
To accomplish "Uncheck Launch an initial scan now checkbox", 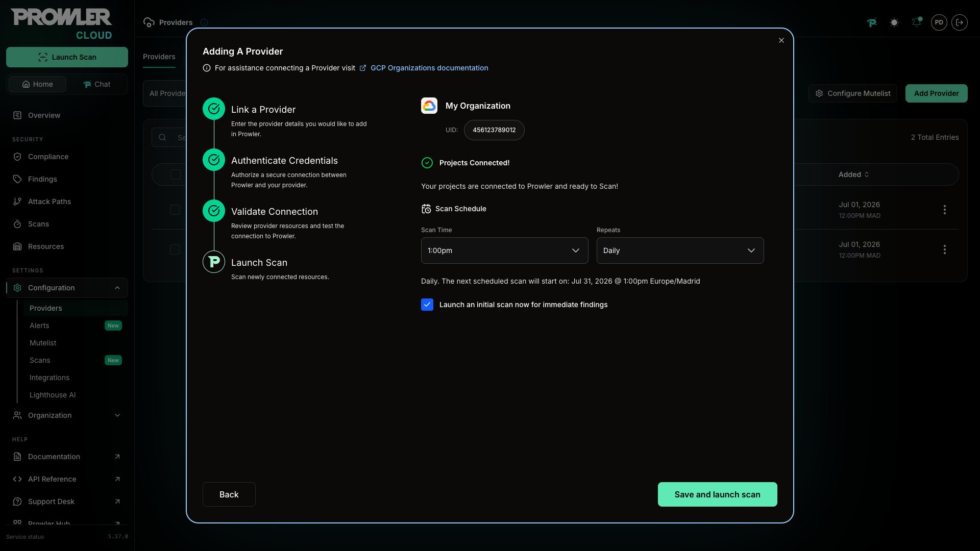I will tap(427, 305).
